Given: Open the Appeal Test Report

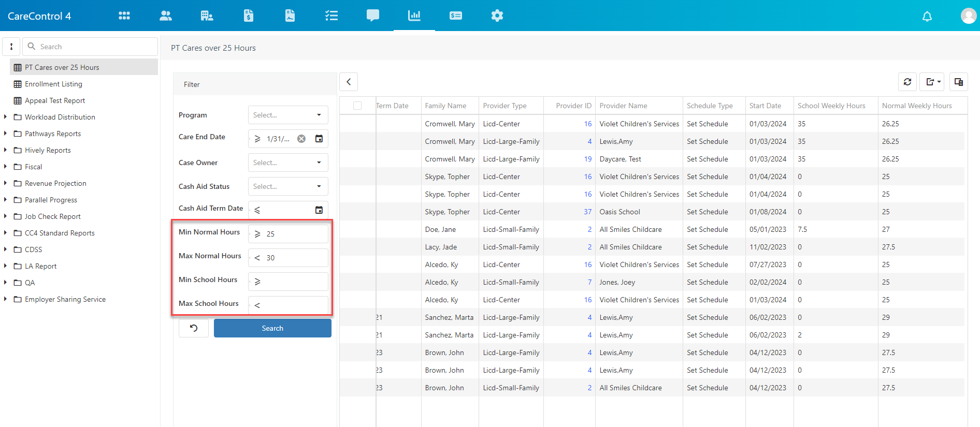Looking at the screenshot, I should [55, 100].
